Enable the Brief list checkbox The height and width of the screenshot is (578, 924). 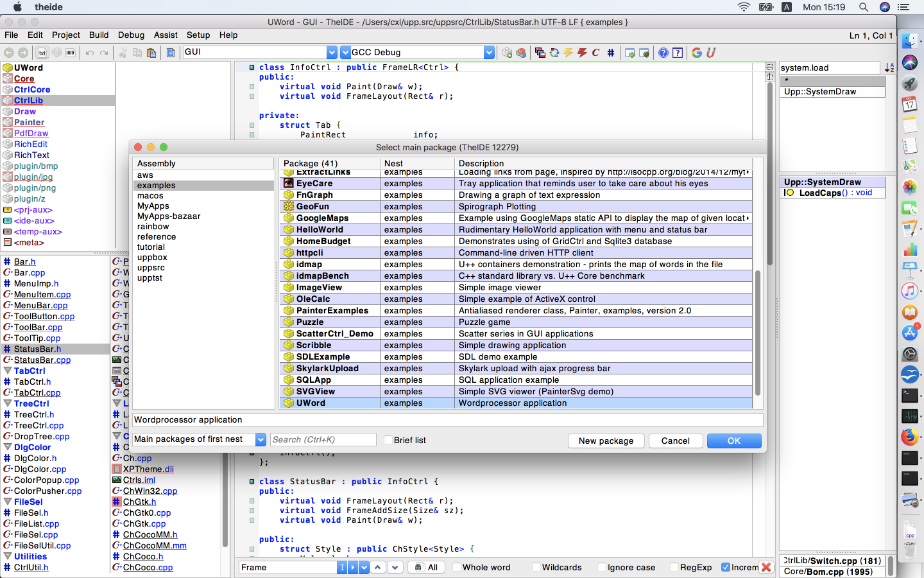[x=388, y=440]
